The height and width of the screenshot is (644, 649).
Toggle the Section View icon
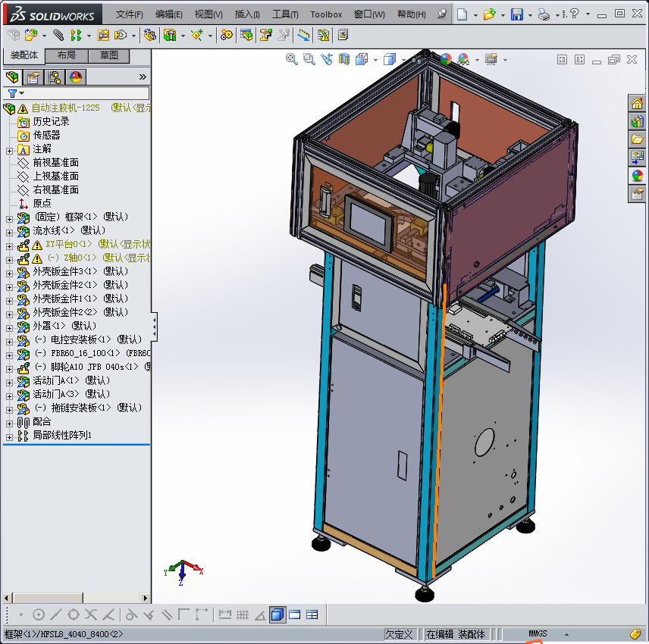[344, 60]
